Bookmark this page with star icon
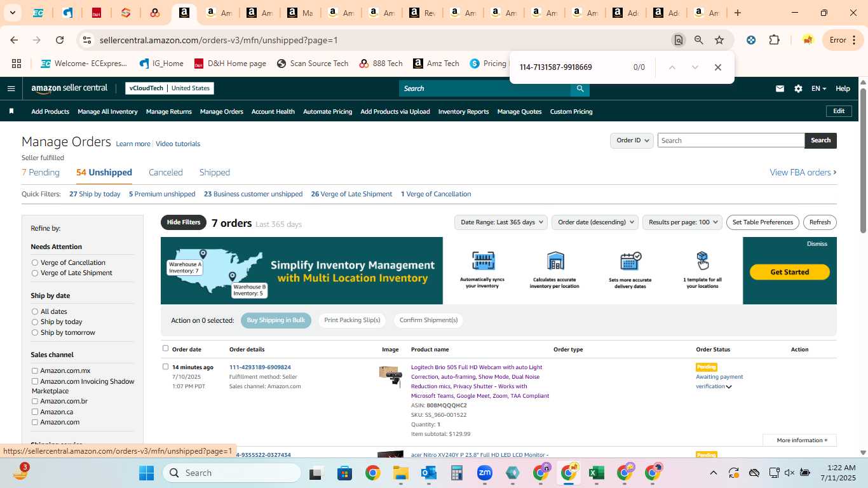This screenshot has height=488, width=868. (x=719, y=40)
